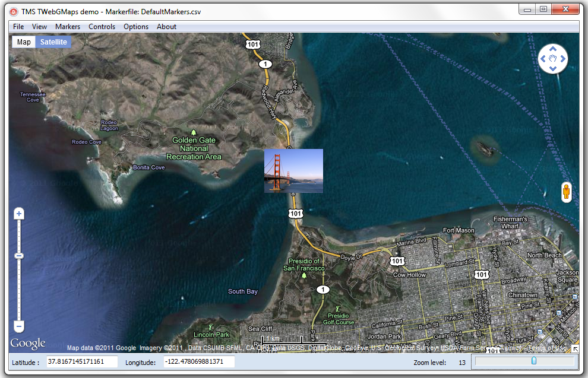Click the Presidio Golf Course label
The image size is (588, 378).
pyautogui.click(x=339, y=319)
